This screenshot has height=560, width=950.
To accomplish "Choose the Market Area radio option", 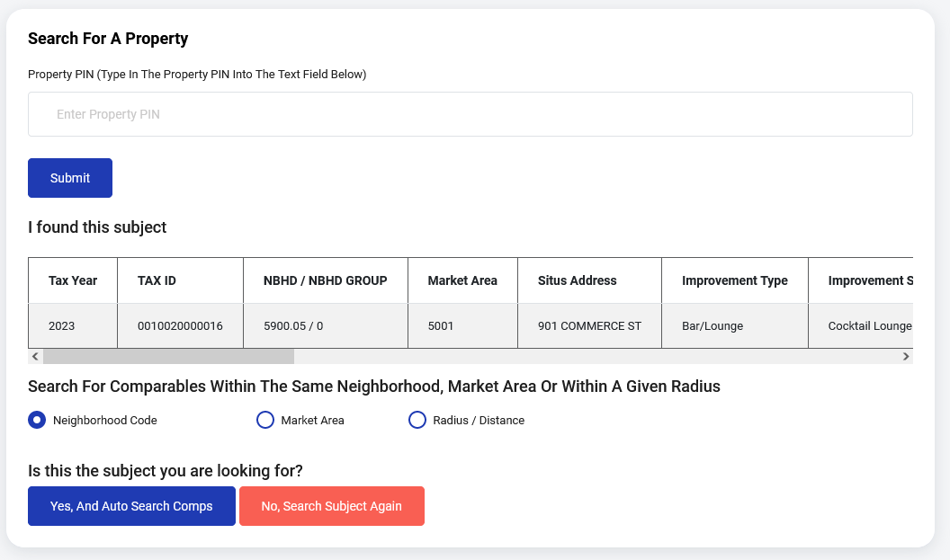I will (265, 420).
